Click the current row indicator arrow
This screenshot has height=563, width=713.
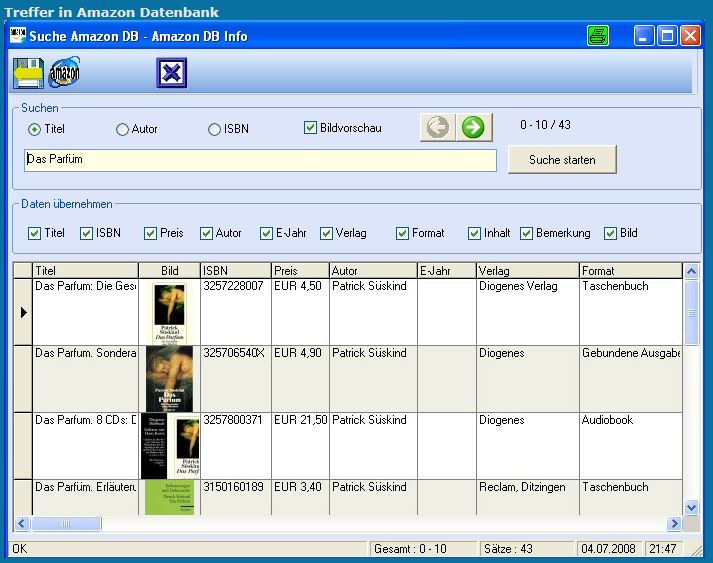coord(23,312)
